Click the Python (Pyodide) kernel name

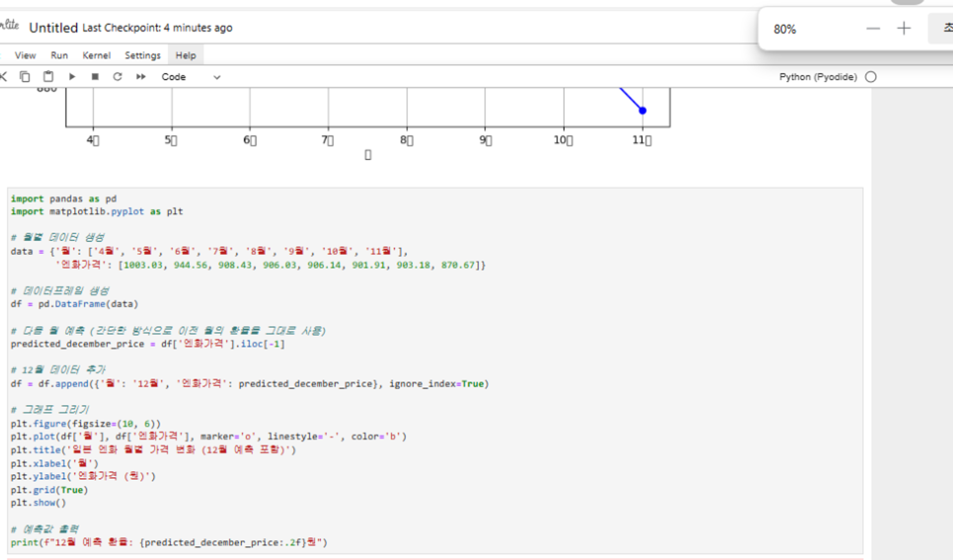tap(818, 77)
